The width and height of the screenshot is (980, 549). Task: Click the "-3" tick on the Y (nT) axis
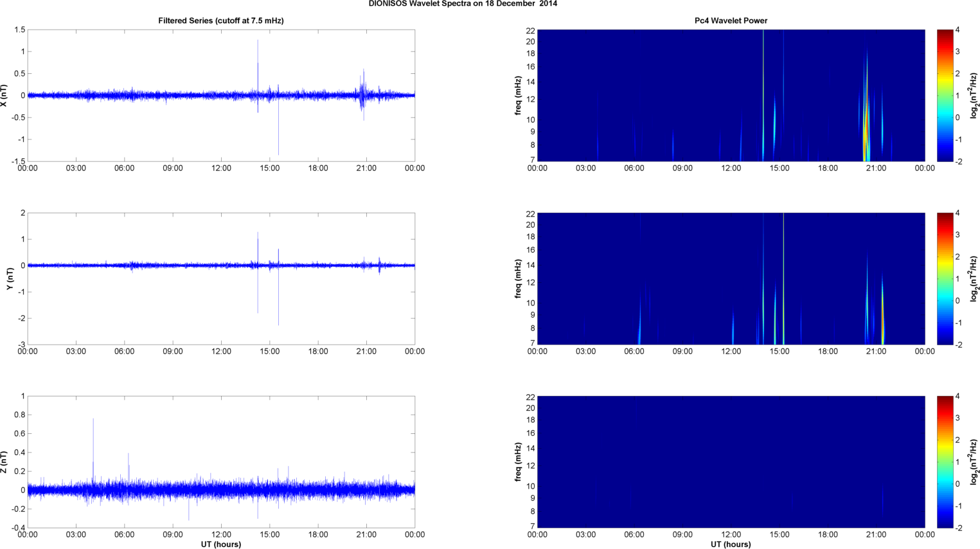(21, 345)
